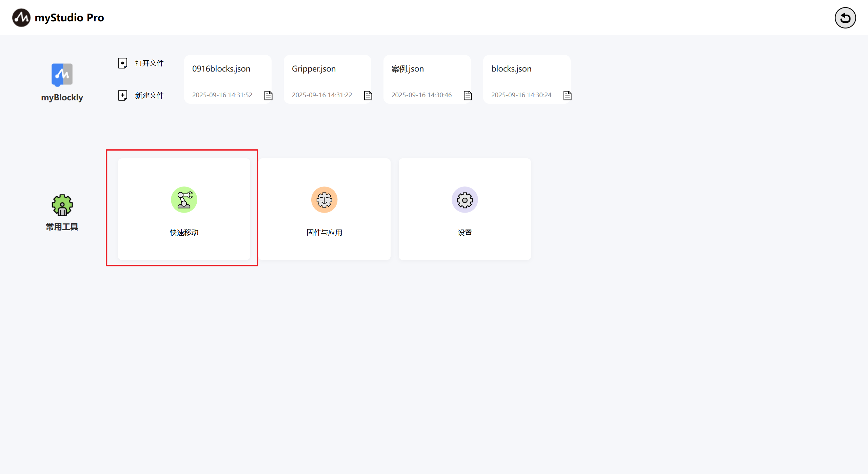Click the circular back arrow button
This screenshot has height=474, width=868.
(x=845, y=18)
